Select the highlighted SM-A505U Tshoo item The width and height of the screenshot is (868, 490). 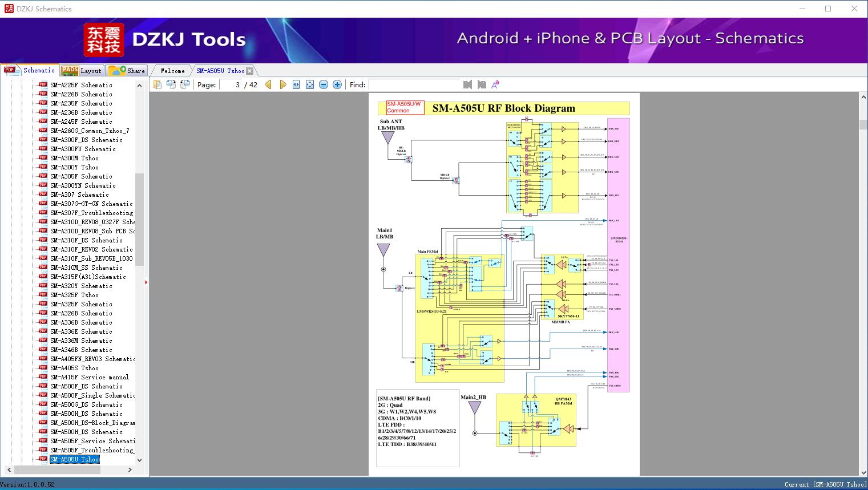74,459
